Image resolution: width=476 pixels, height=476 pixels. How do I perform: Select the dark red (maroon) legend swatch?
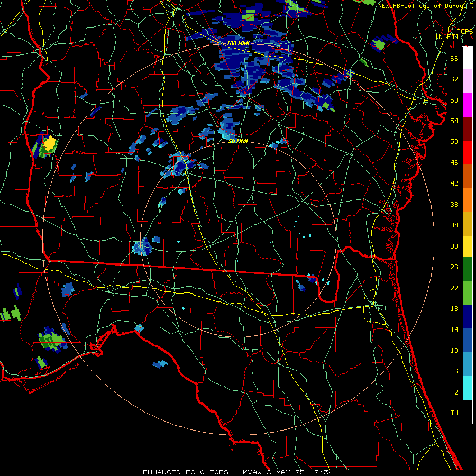tap(467, 130)
